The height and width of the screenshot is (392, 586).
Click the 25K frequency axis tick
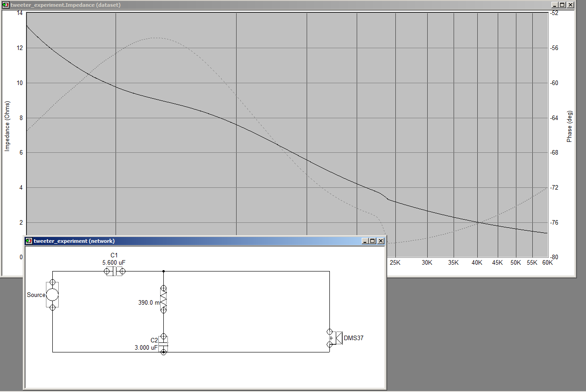click(395, 263)
